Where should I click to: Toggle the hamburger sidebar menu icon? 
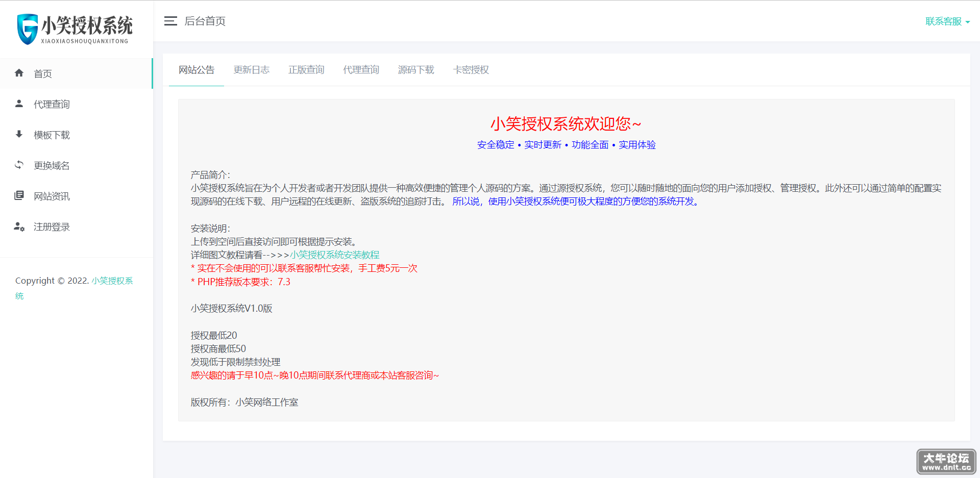(170, 21)
